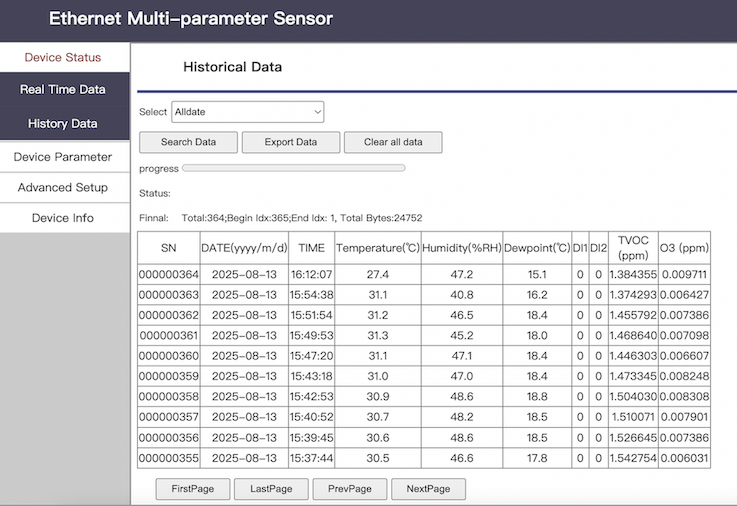Jump to FirstPage of records
737x506 pixels.
point(192,489)
